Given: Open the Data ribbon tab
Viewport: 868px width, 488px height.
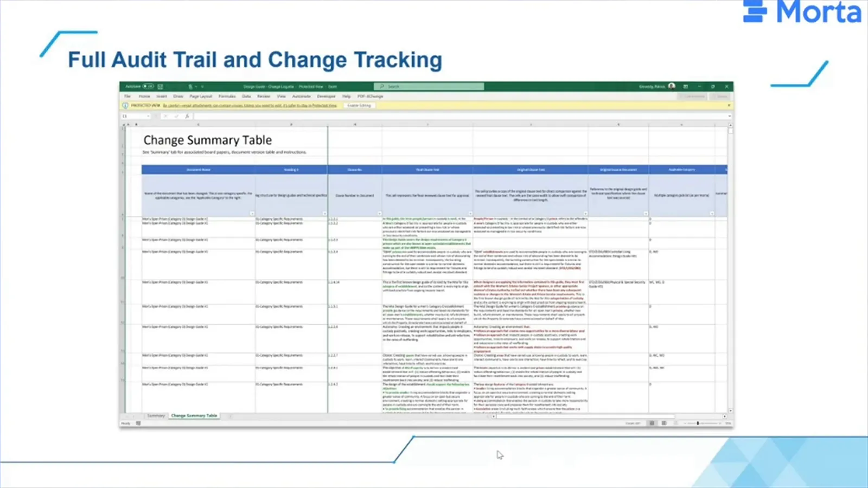Looking at the screenshot, I should click(246, 96).
